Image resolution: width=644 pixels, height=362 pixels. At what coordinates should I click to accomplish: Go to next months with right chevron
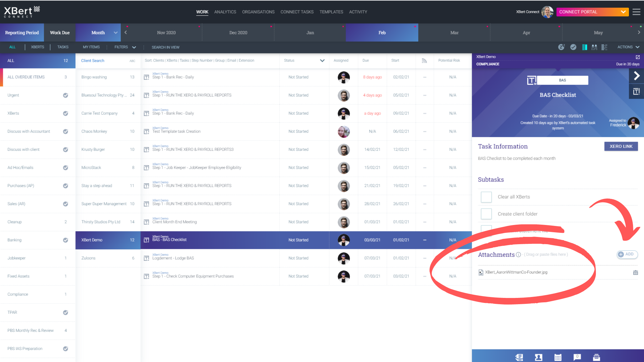click(x=639, y=32)
